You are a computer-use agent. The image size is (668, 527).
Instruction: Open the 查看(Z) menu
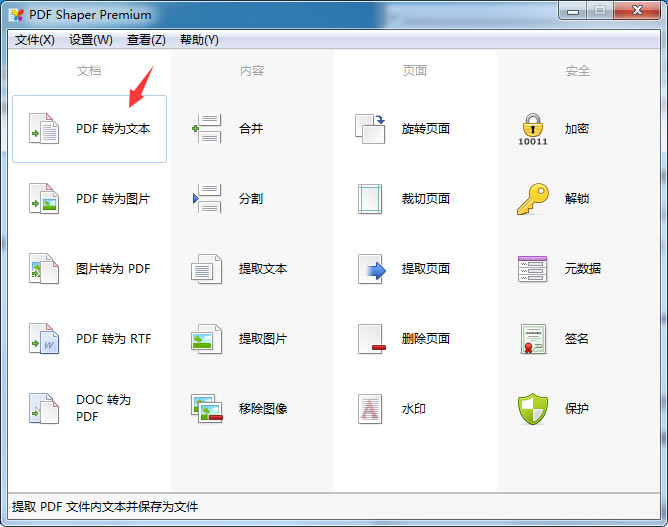[146, 40]
